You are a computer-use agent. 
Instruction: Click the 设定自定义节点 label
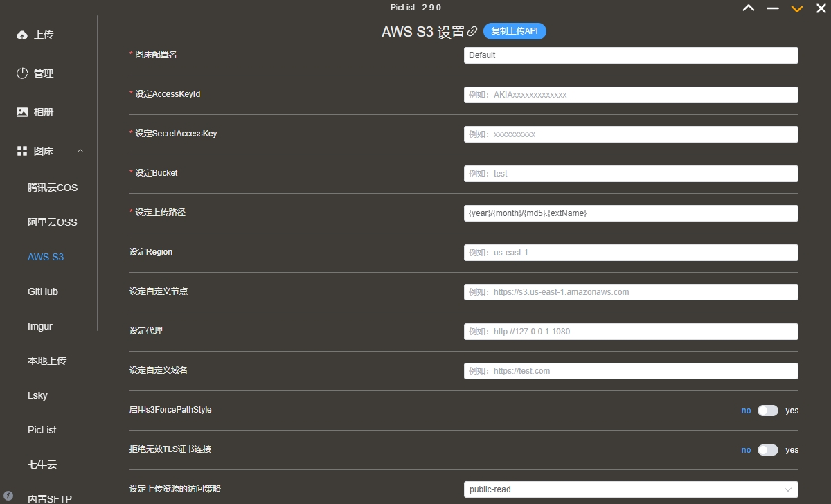click(159, 291)
